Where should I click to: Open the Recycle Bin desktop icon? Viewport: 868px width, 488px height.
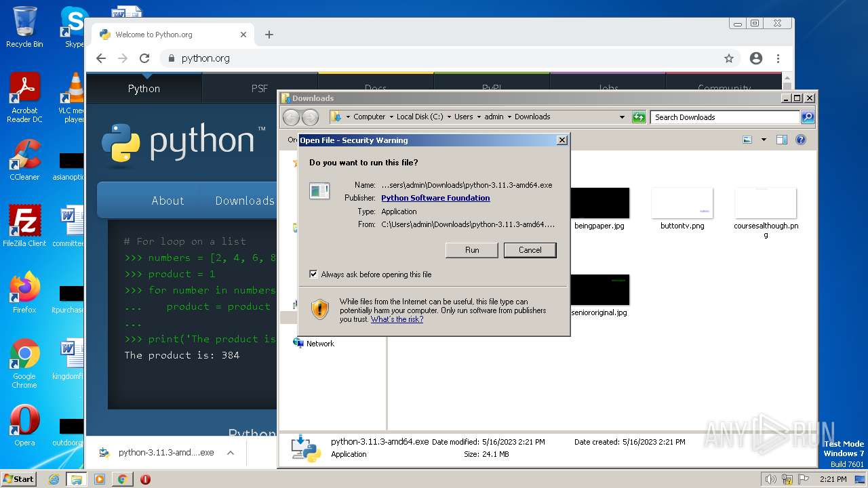click(x=24, y=27)
